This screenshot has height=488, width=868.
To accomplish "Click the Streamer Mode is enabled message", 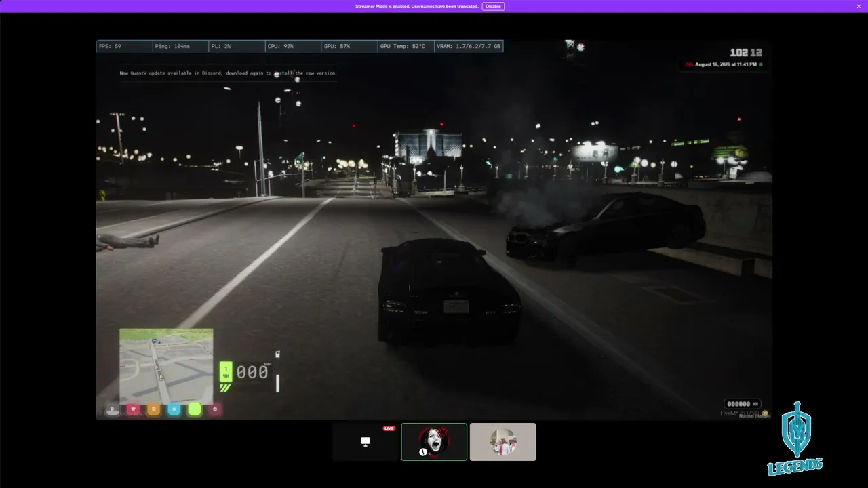I will point(417,6).
